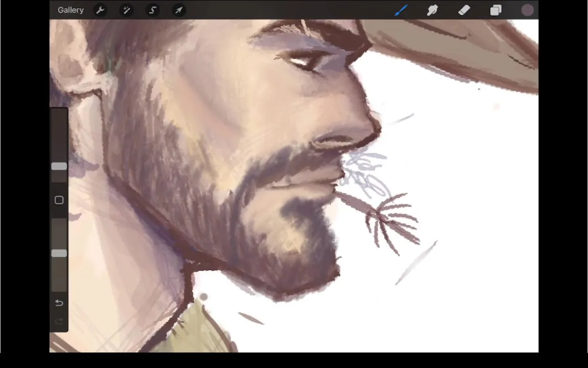Select the Brush tool

401,10
